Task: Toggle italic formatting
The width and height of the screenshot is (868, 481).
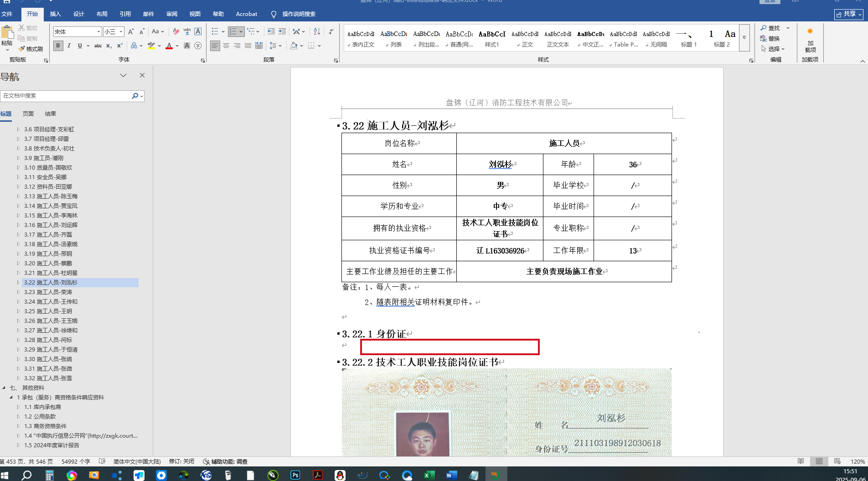Action: tap(69, 46)
